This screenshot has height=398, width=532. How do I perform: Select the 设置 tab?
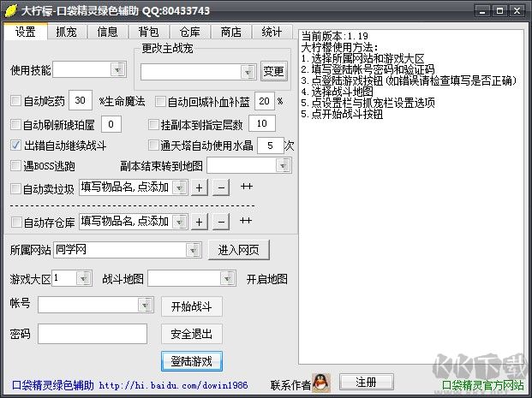(x=26, y=32)
